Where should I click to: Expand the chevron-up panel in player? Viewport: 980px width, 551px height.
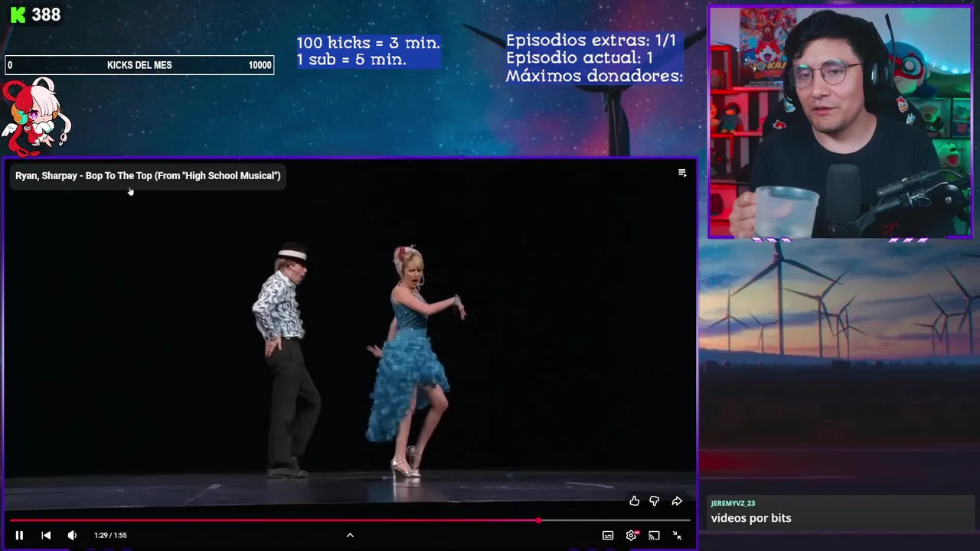(x=350, y=535)
